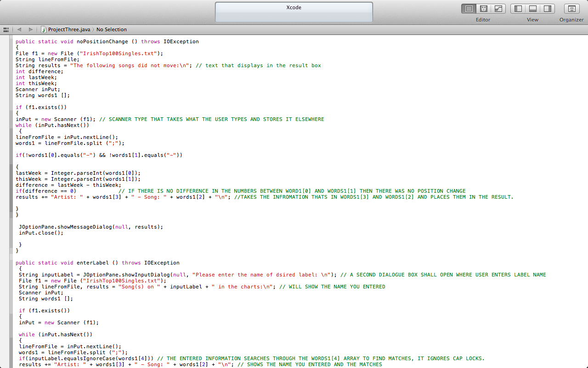Click the Xcode activity status display

point(294,12)
